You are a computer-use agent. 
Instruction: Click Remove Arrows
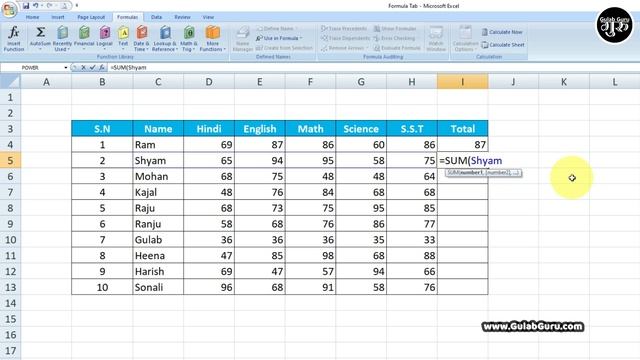[343, 48]
